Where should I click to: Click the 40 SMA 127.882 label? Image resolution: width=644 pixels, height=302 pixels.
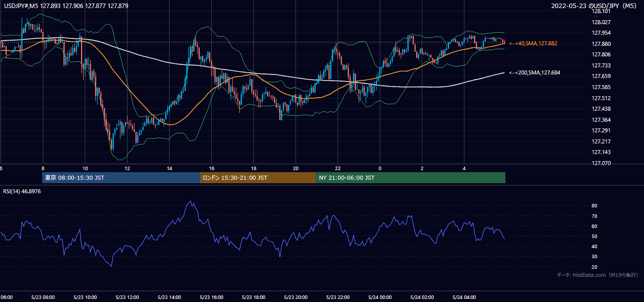click(x=533, y=44)
